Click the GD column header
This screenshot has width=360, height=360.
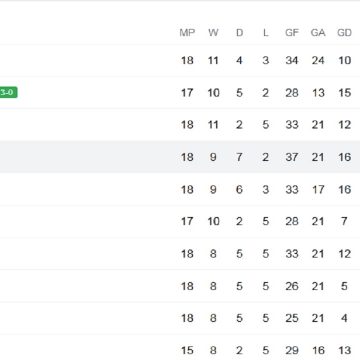coord(344,33)
